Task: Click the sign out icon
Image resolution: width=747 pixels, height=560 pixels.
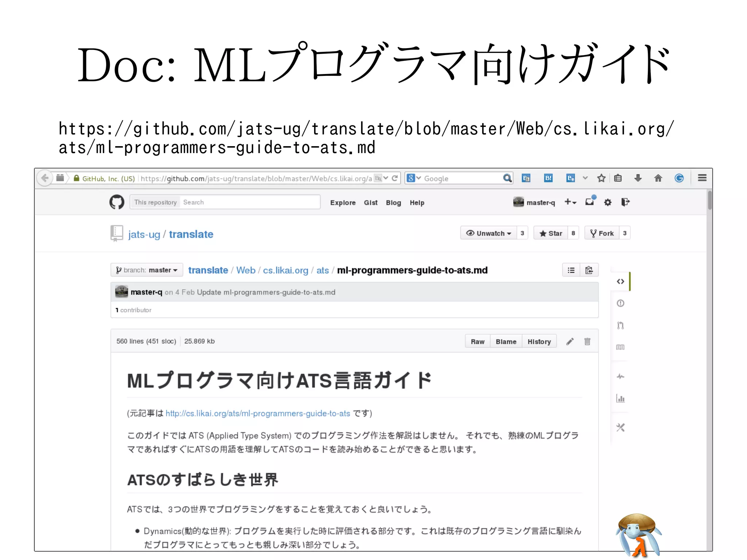Action: click(625, 202)
